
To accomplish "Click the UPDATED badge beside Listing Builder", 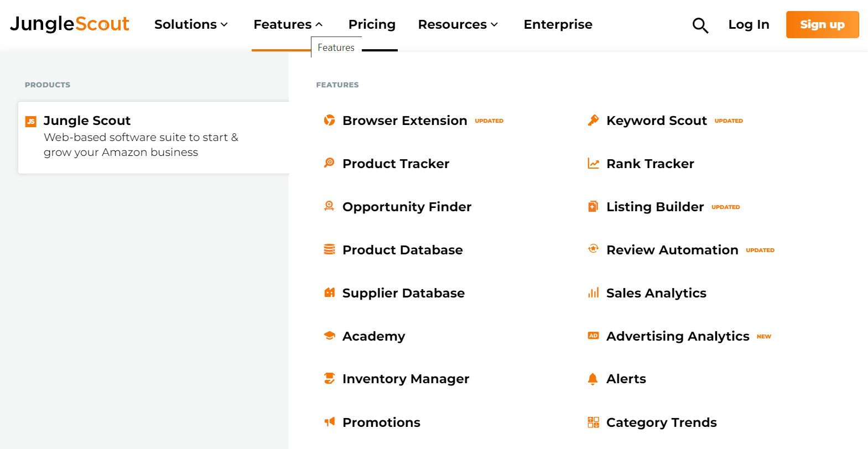I will tap(725, 207).
